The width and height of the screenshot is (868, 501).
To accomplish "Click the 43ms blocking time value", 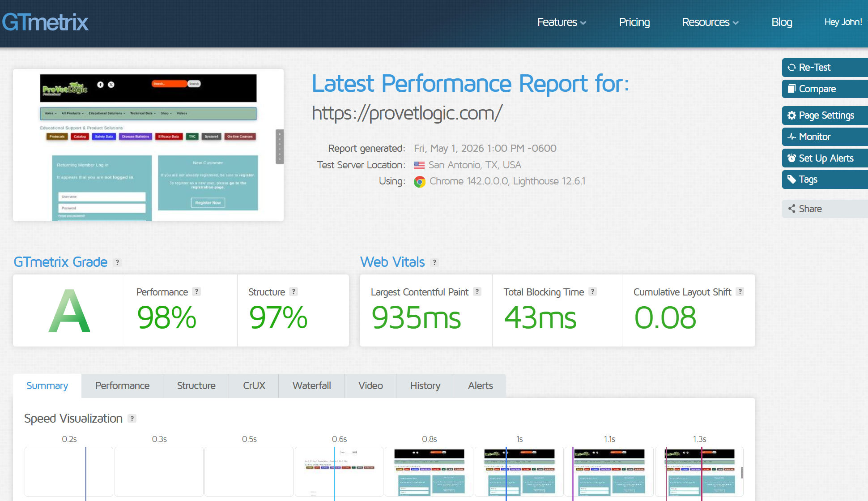I will pos(540,317).
